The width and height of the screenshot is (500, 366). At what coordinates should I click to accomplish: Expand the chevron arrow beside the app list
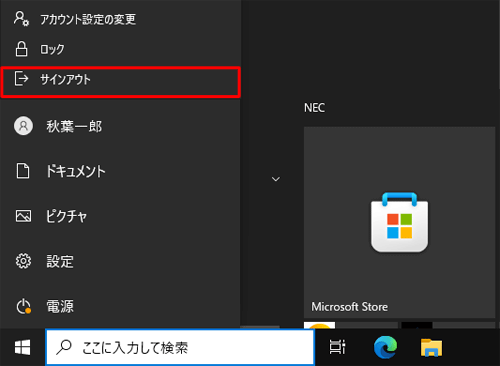click(276, 179)
